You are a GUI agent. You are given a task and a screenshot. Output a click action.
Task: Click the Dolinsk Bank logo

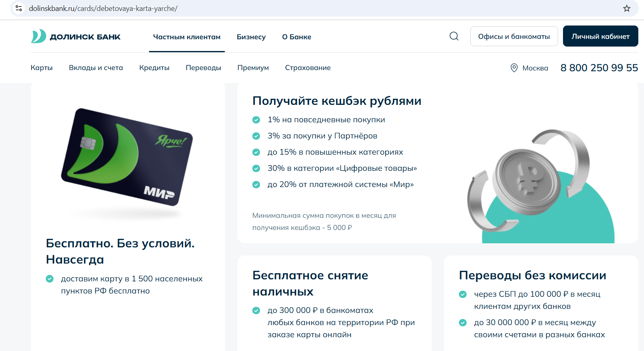point(76,36)
